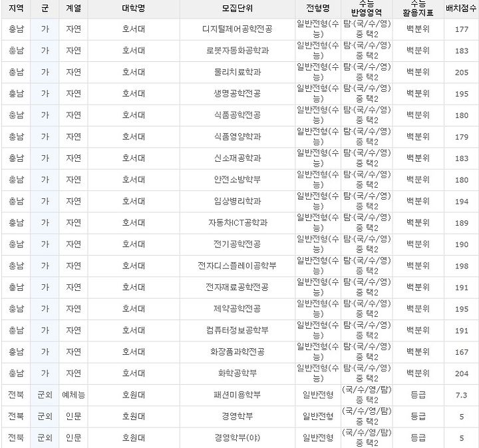Click 일반전형(수능) in the 신소재공학과 row

(318, 158)
